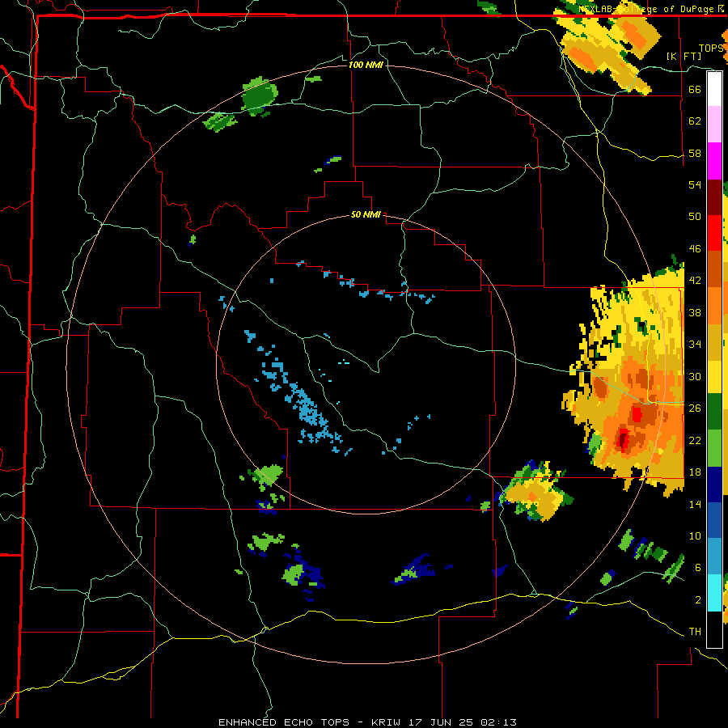The height and width of the screenshot is (728, 728).
Task: Click the [K FT] units label
Action: pos(684,56)
